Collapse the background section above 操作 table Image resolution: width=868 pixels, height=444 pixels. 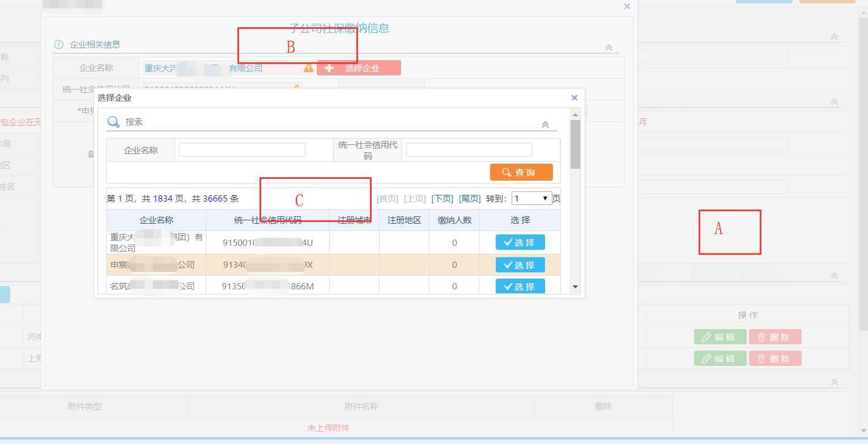pos(834,276)
